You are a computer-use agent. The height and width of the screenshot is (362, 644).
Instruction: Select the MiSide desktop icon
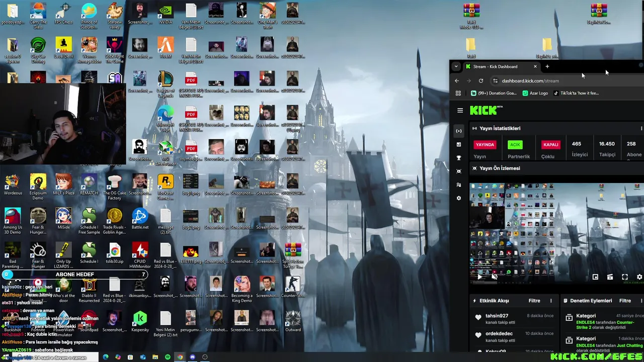[x=63, y=219]
